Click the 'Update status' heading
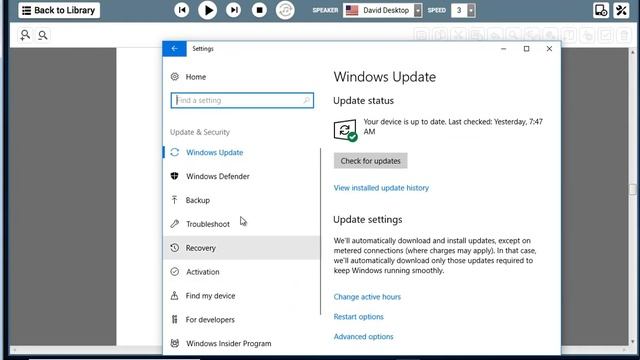 [x=363, y=101]
